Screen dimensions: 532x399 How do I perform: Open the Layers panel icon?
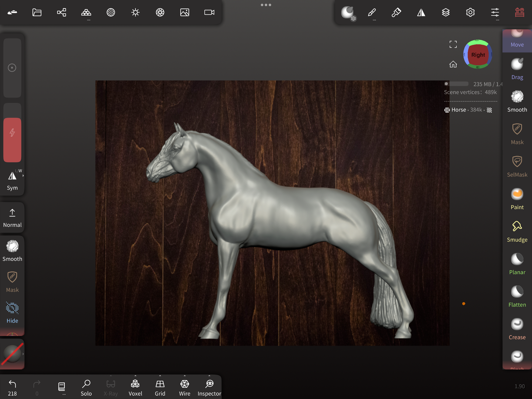tap(445, 13)
